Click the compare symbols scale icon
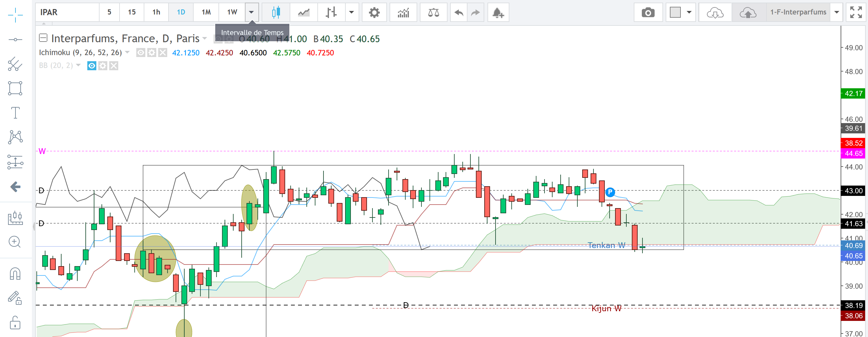This screenshot has width=868, height=337. [x=433, y=13]
